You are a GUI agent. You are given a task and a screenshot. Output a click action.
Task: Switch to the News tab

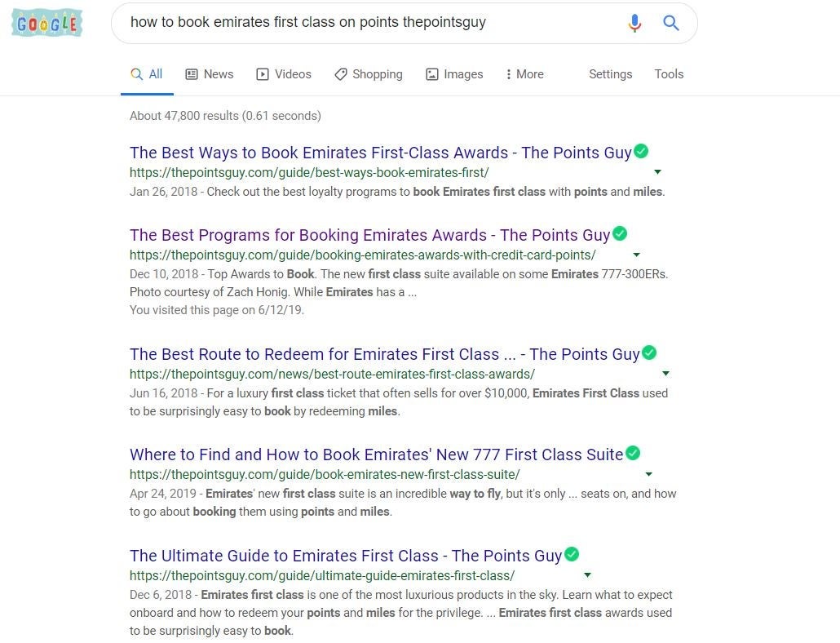click(210, 74)
